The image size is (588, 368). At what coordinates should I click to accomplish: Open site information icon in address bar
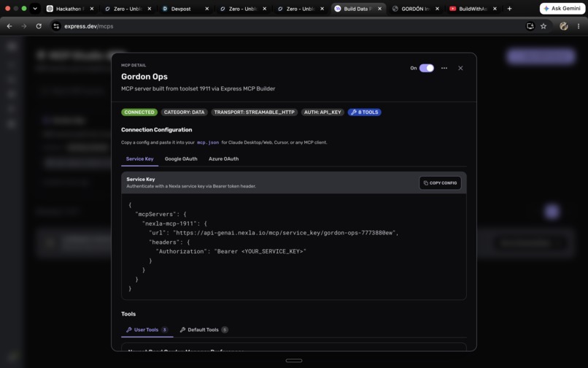[x=56, y=26]
